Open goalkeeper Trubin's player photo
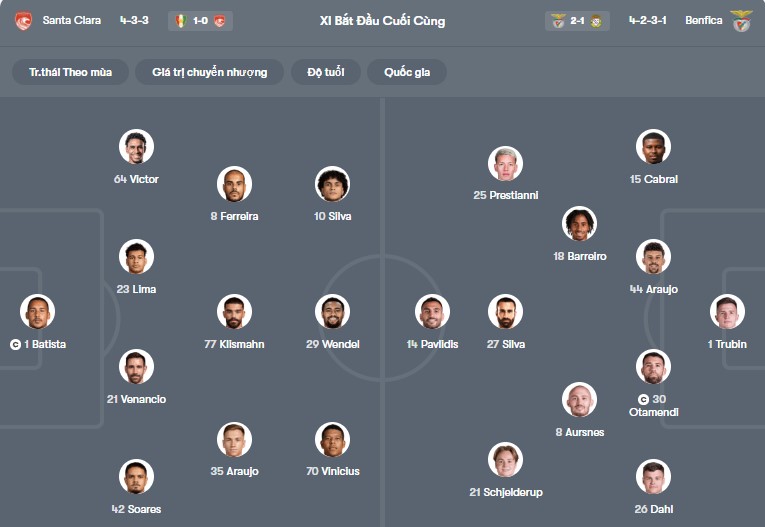 pos(727,312)
